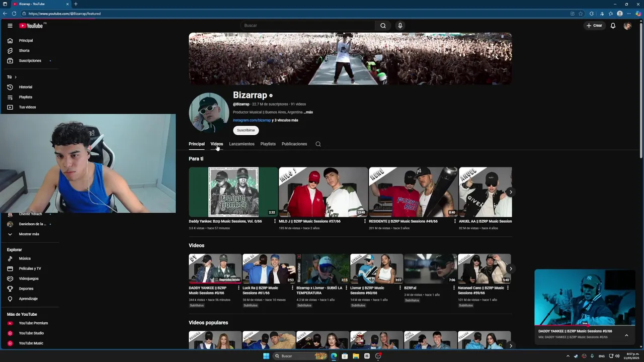Screen dimensions: 644x362
Task: Click the YouTube Buscar search field
Action: 308,26
